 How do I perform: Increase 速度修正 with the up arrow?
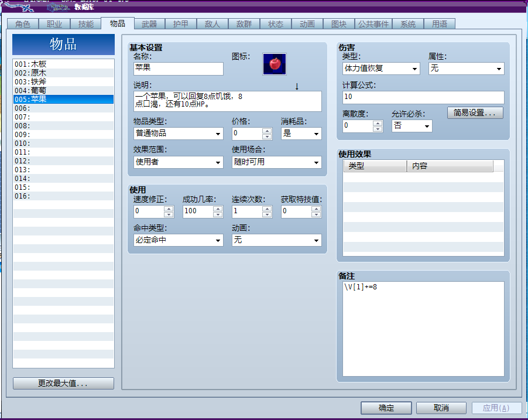(169, 209)
